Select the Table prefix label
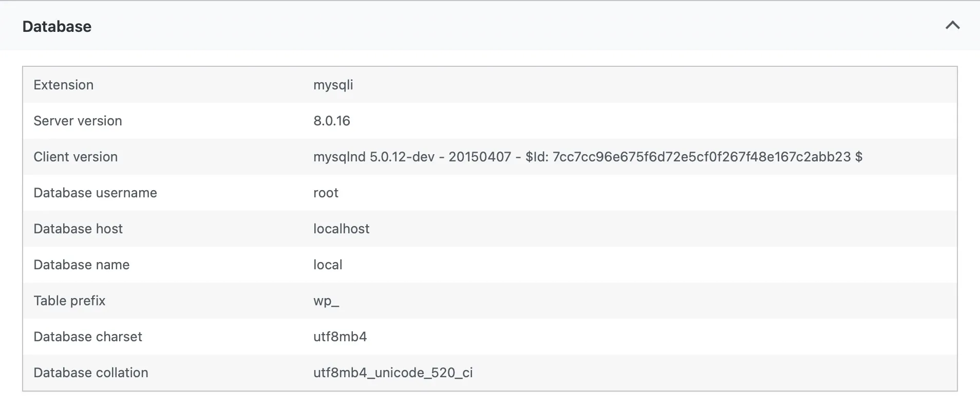The width and height of the screenshot is (980, 406). point(70,301)
